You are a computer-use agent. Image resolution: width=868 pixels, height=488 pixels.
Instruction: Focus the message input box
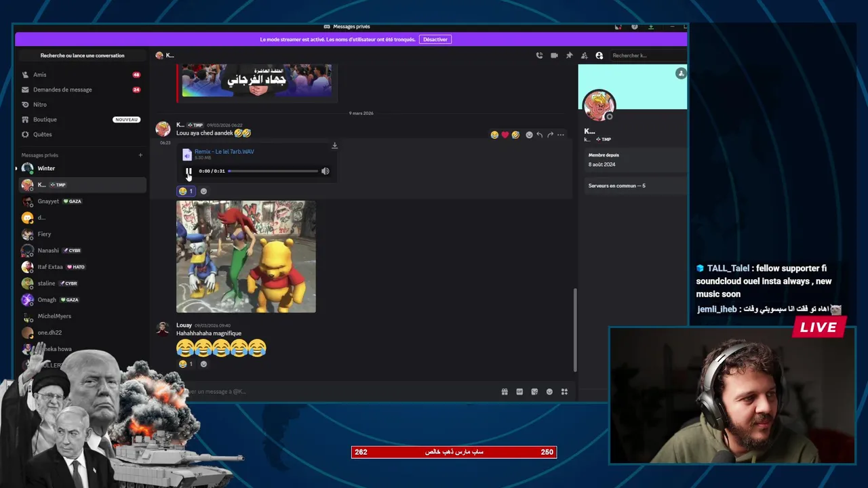click(x=339, y=392)
